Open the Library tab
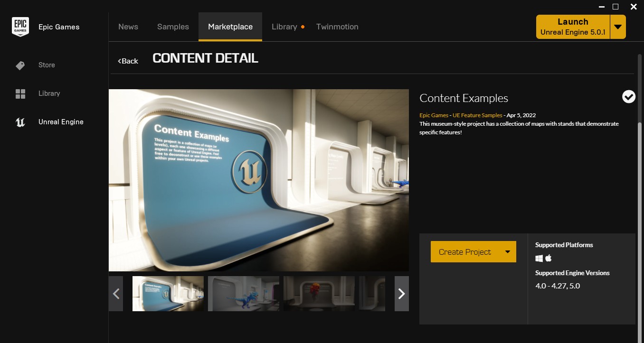 point(284,27)
